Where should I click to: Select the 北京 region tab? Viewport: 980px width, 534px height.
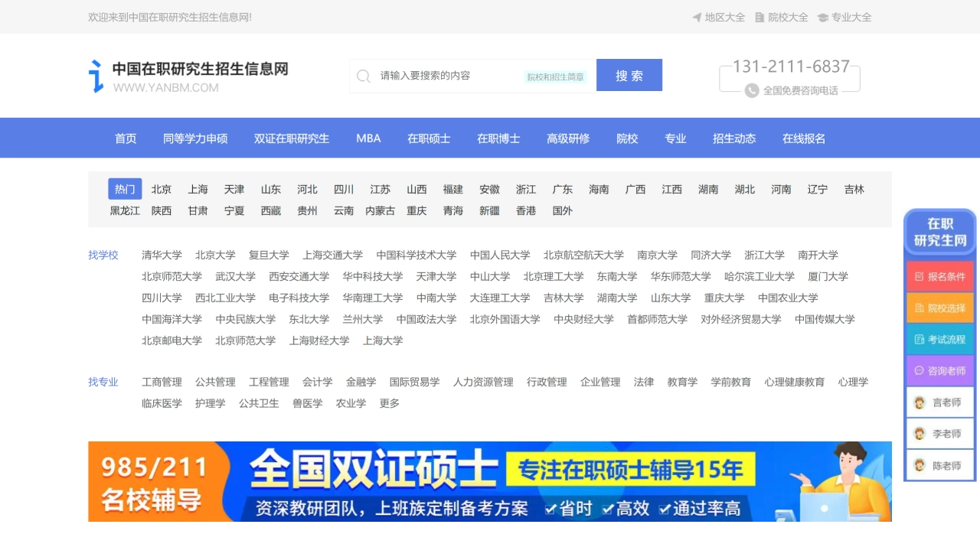pos(162,189)
